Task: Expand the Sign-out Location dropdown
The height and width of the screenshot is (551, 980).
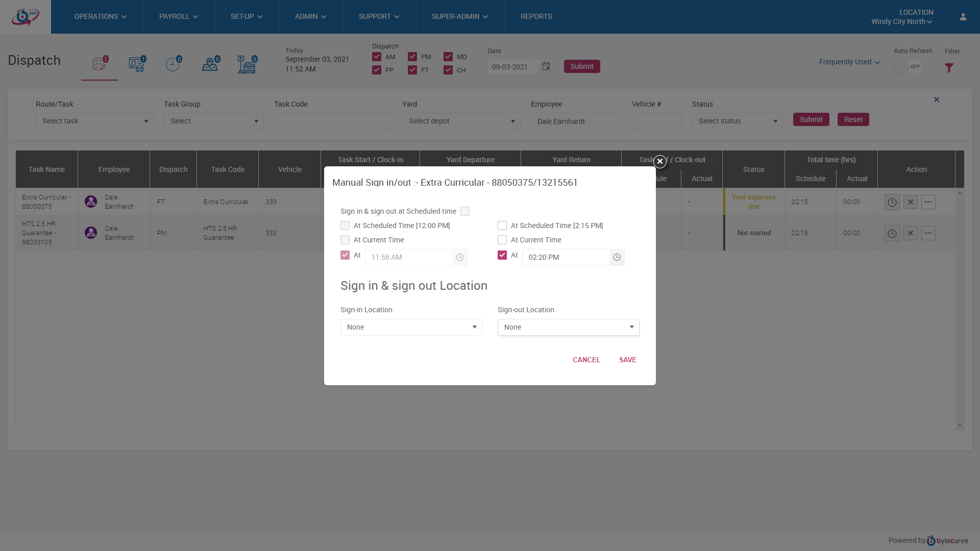Action: (x=568, y=327)
